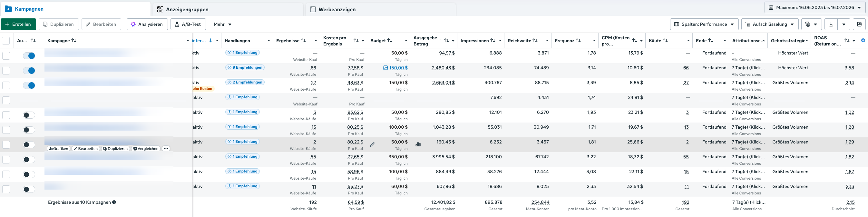868x217 pixels.
Task: Open the Kampagne column header dropdown arrow
Action: point(188,41)
